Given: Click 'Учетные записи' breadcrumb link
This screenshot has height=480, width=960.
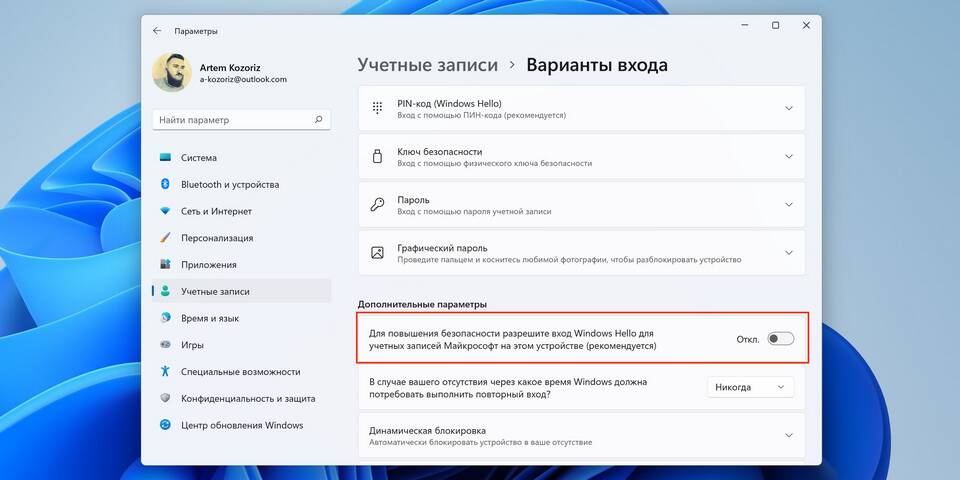Looking at the screenshot, I should tap(427, 65).
